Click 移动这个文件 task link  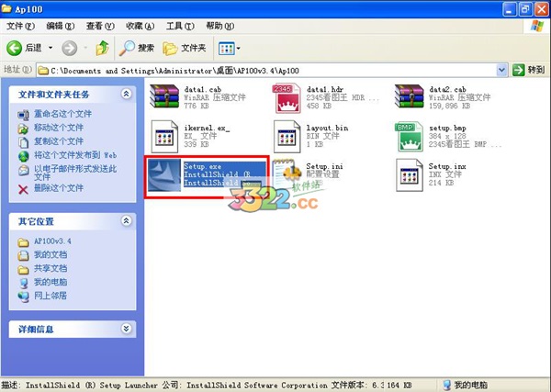click(x=59, y=128)
